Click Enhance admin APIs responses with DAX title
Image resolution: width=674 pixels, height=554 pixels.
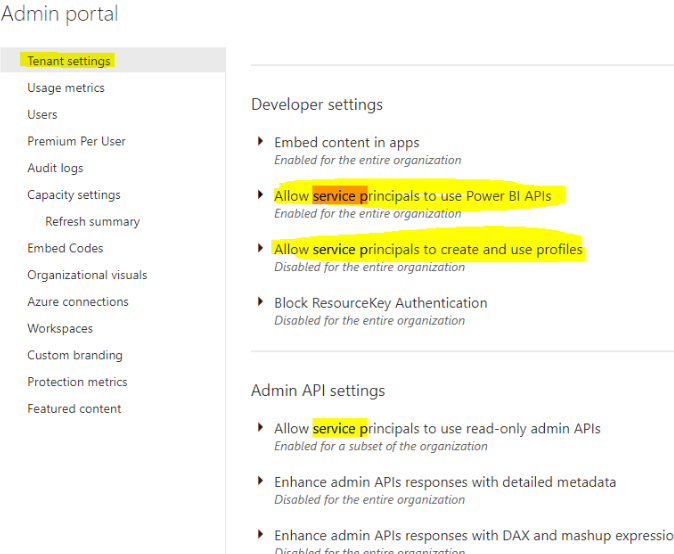tap(474, 536)
